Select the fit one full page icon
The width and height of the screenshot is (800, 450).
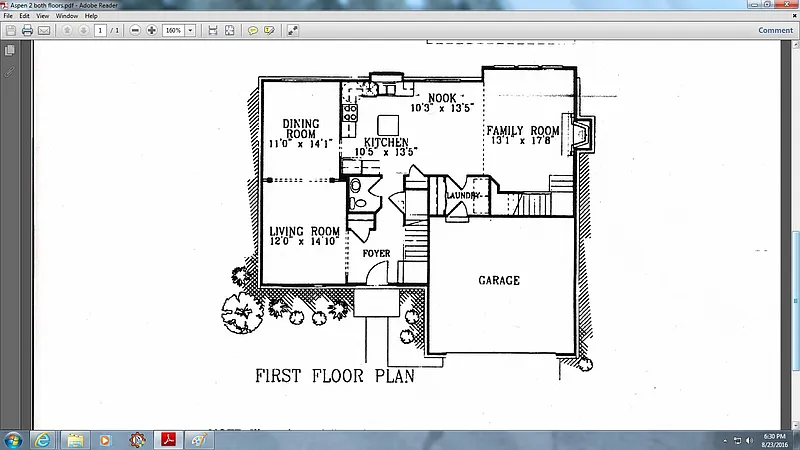point(229,31)
